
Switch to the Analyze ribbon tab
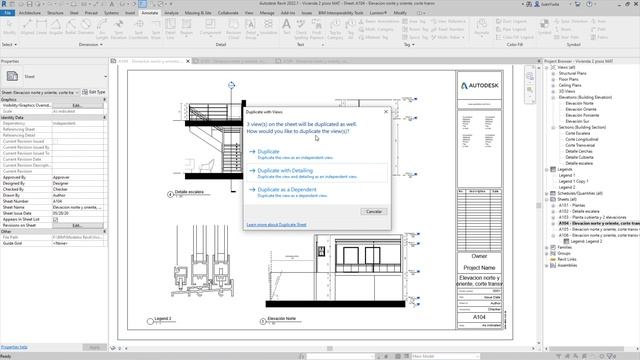click(171, 13)
